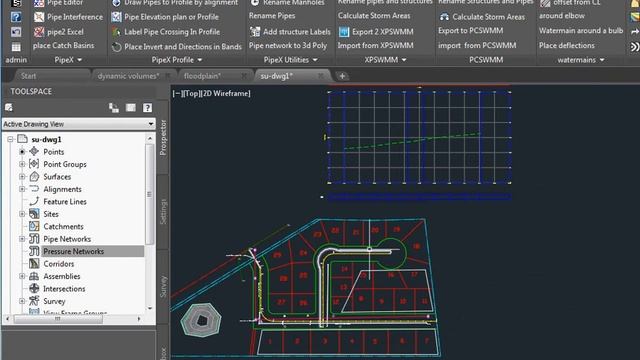Click the Toolspace top-left master view icon
The height and width of the screenshot is (360, 640).
point(9,107)
